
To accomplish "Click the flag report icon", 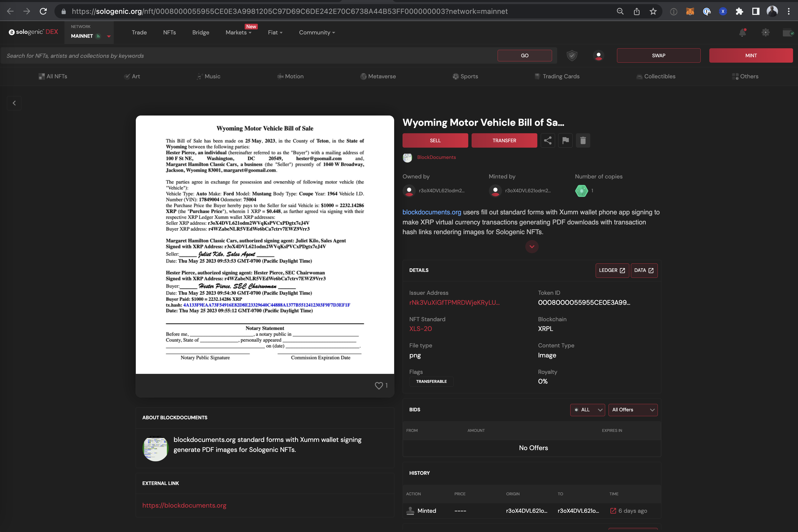I will pyautogui.click(x=565, y=140).
